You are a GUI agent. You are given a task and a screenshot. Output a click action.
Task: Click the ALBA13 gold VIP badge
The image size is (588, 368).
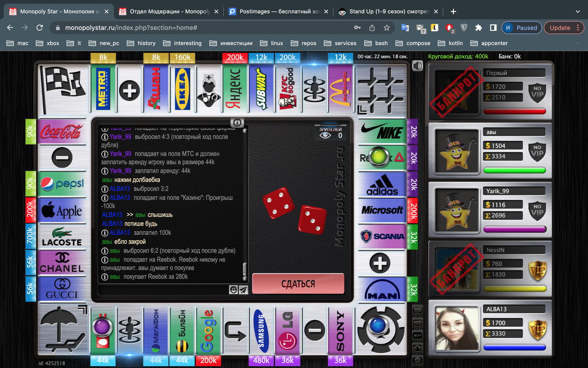pos(537,329)
